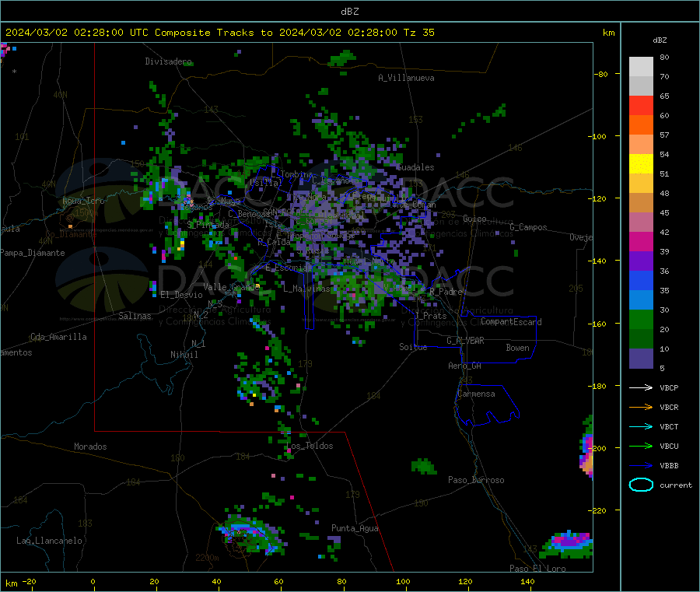The image size is (700, 592).
Task: Select the yellow 51-54 dBZ color swatch
Action: pos(641,164)
